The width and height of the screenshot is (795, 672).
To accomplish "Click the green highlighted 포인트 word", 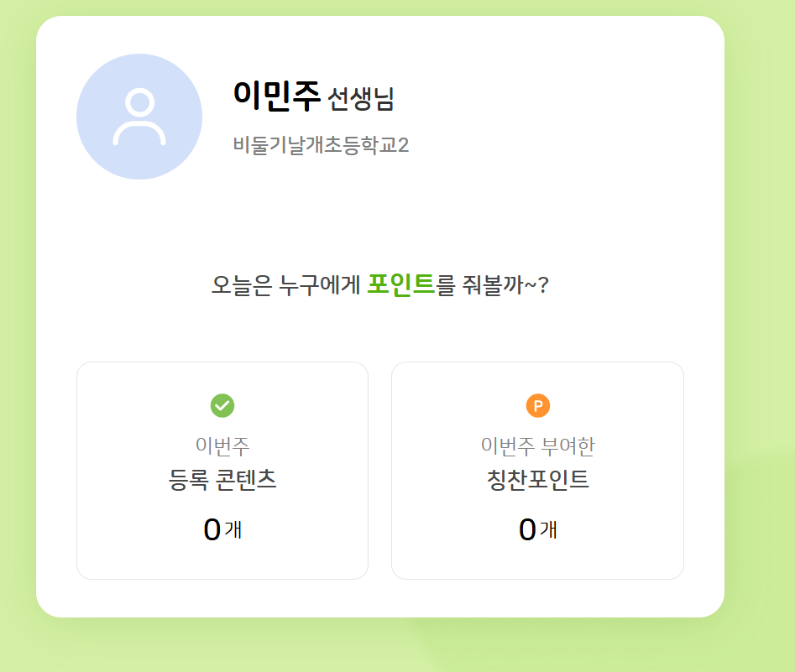I will click(401, 284).
